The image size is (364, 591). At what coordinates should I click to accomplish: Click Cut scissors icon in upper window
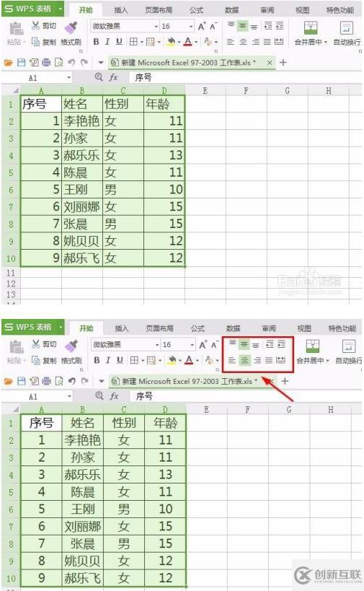coord(36,26)
